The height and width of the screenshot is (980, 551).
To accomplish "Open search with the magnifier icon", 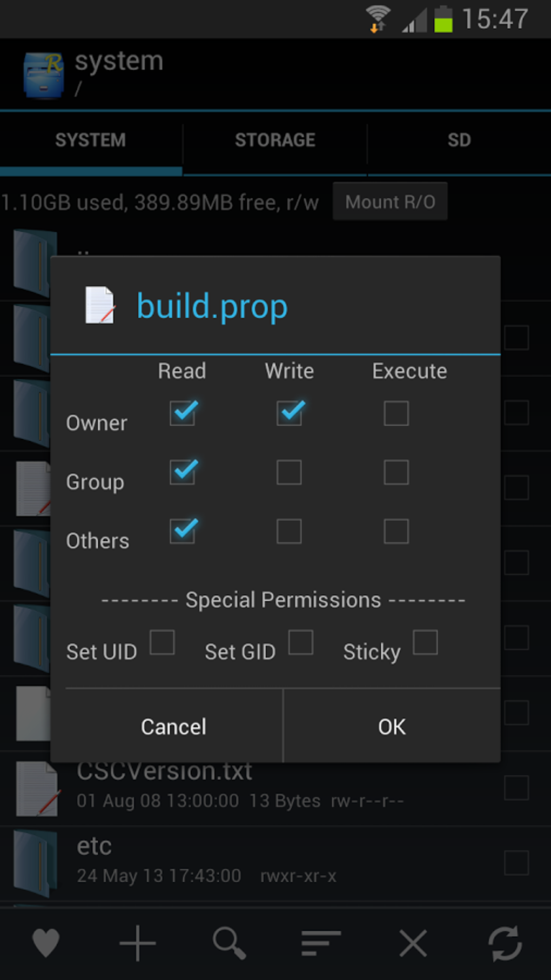I will click(230, 943).
